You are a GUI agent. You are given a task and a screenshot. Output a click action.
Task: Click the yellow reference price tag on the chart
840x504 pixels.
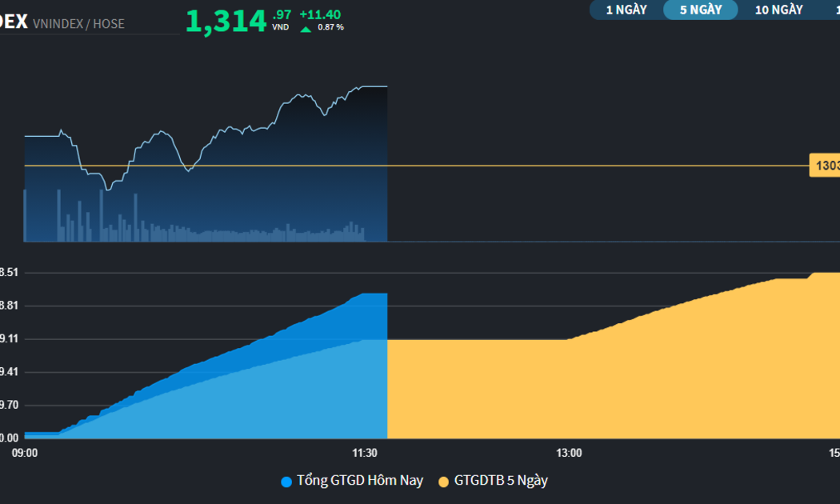pyautogui.click(x=825, y=166)
